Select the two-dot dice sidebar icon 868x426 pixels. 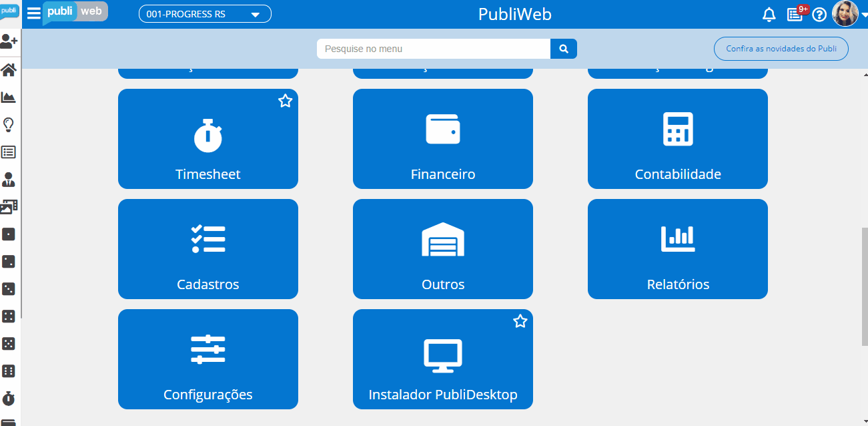point(9,262)
